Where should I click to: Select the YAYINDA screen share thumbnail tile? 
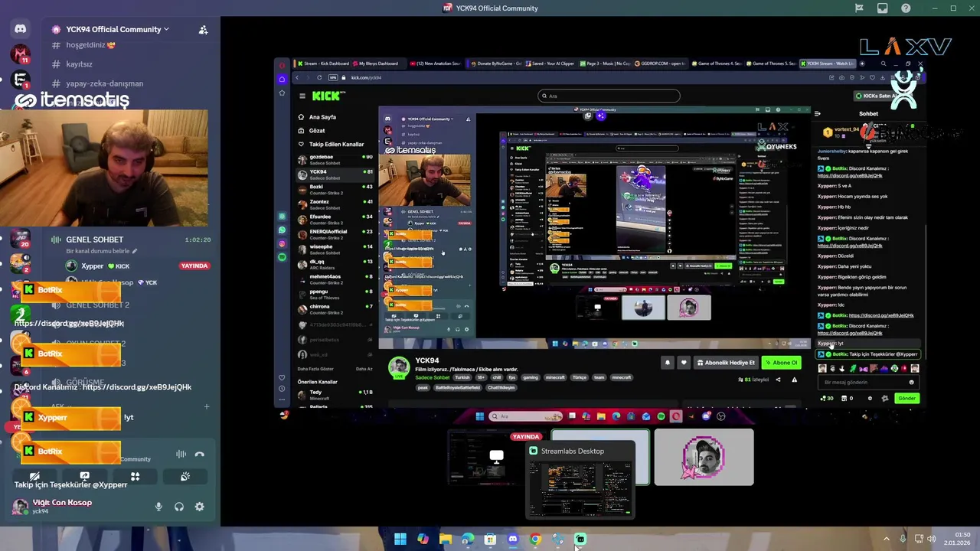[x=498, y=457]
